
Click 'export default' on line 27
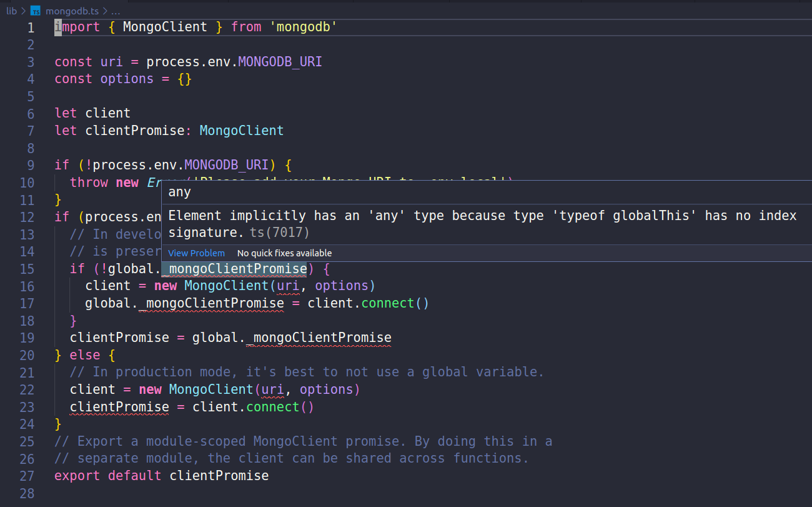click(x=107, y=476)
